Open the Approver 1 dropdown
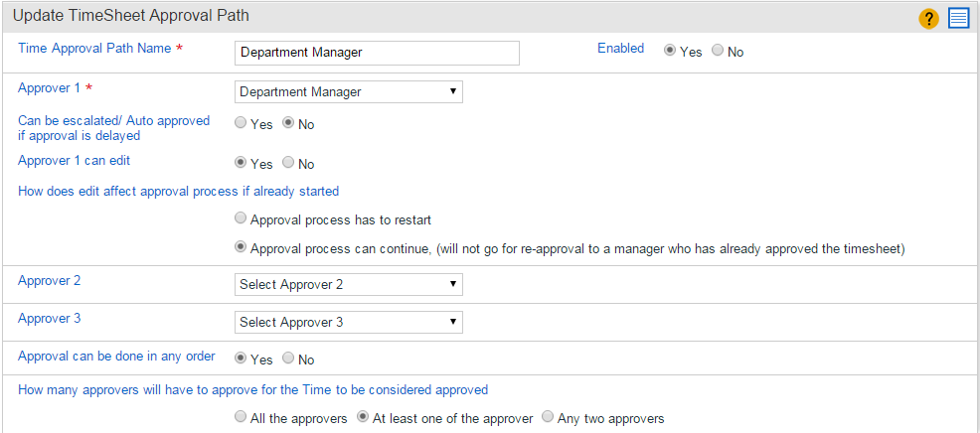Image resolution: width=980 pixels, height=433 pixels. tap(349, 91)
